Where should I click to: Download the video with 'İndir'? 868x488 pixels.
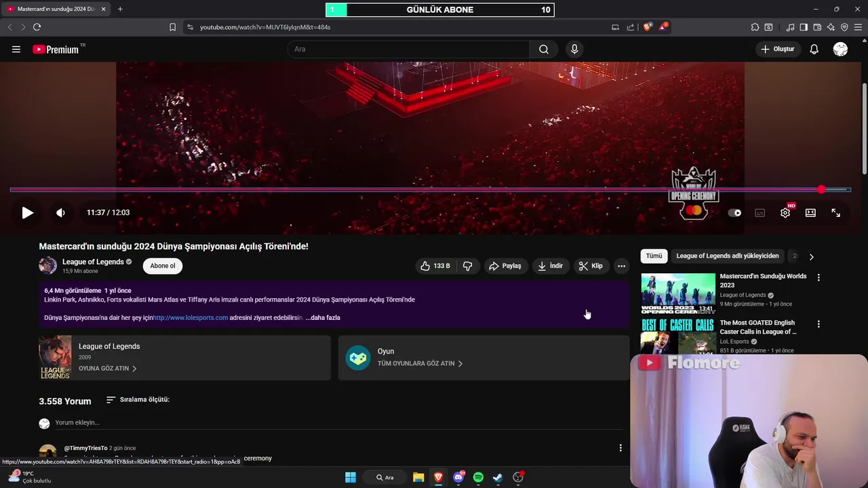[551, 266]
